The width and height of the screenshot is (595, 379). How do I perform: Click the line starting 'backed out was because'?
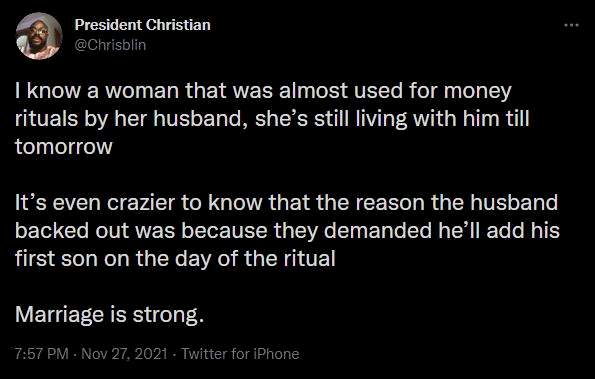(287, 231)
